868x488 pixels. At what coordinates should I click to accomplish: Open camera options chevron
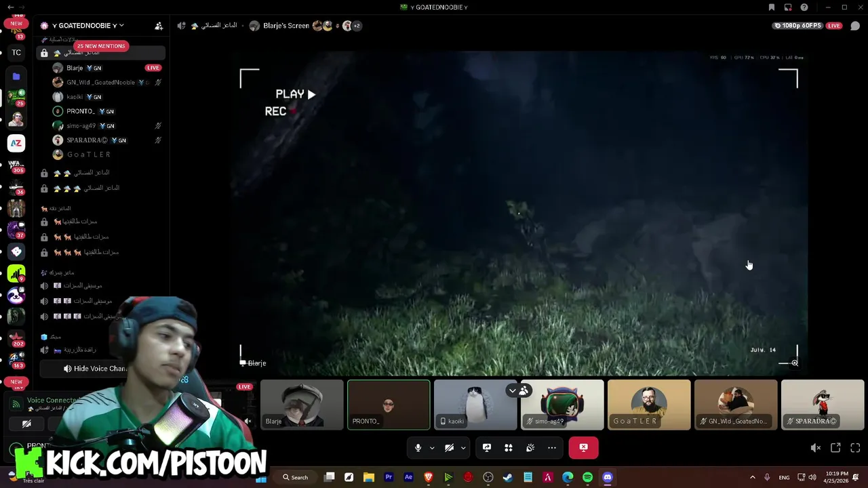(463, 448)
